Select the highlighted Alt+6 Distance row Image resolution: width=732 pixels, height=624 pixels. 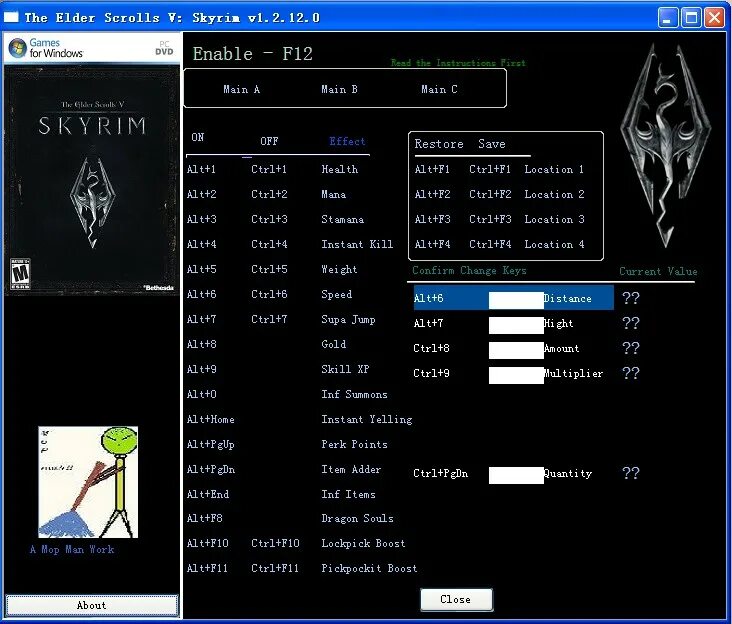(x=514, y=298)
